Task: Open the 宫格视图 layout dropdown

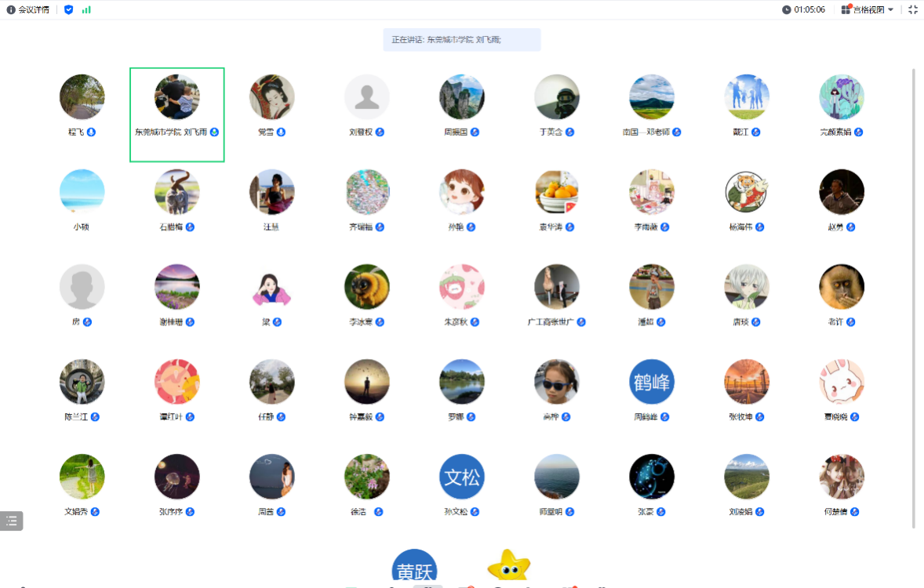Action: coord(868,9)
